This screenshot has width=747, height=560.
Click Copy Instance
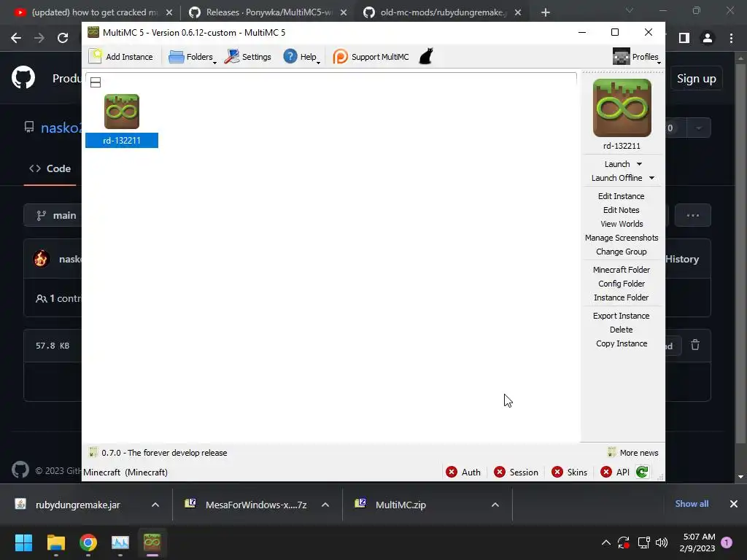click(622, 343)
